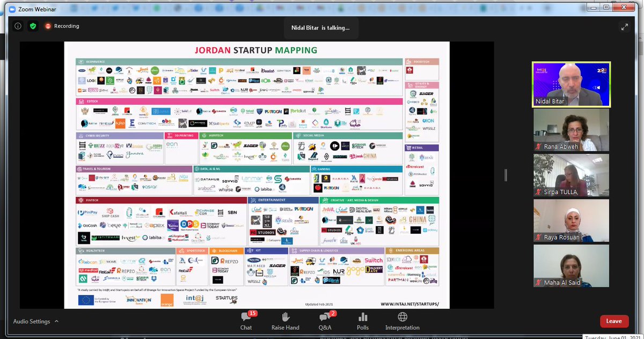644x339 pixels.
Task: Select Rana Abweh's video thumbnail
Action: 571,129
